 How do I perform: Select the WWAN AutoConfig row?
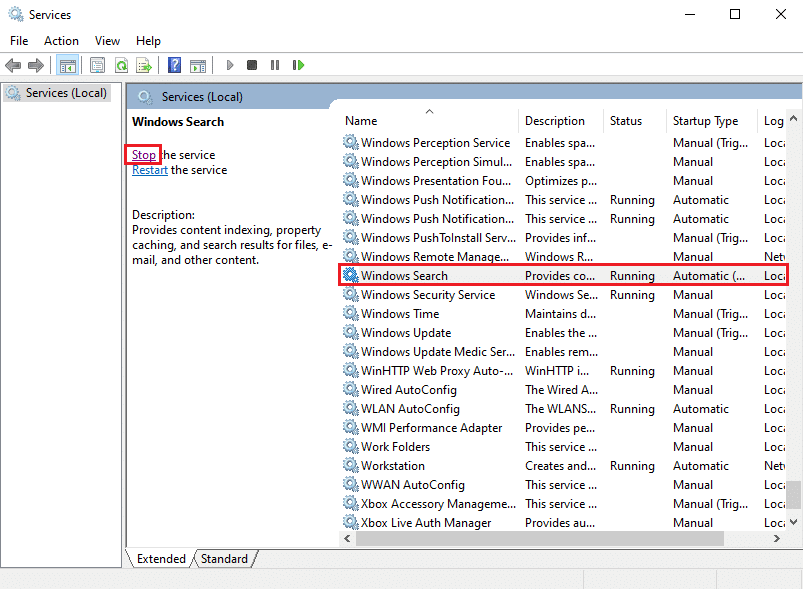pyautogui.click(x=563, y=484)
